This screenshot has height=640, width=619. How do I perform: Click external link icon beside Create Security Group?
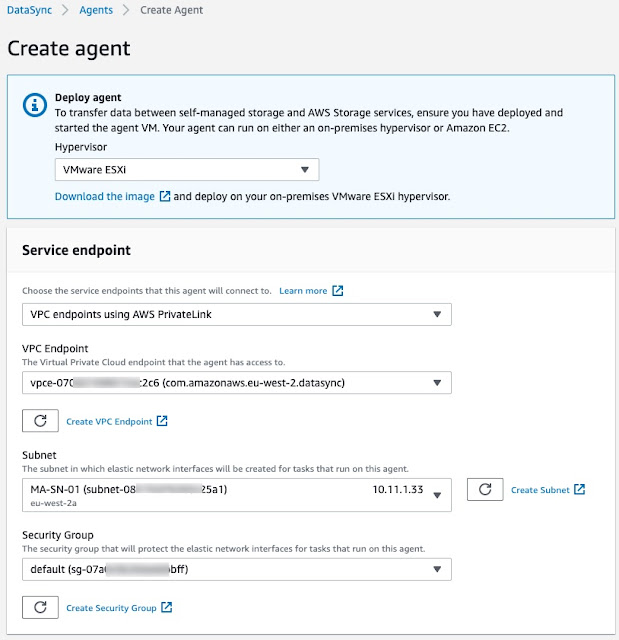(167, 608)
